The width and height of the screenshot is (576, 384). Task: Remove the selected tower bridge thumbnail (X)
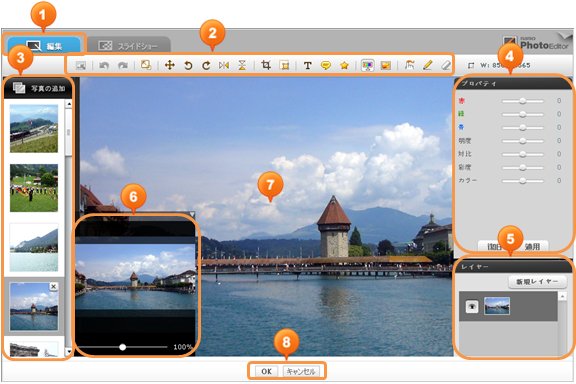[x=54, y=287]
